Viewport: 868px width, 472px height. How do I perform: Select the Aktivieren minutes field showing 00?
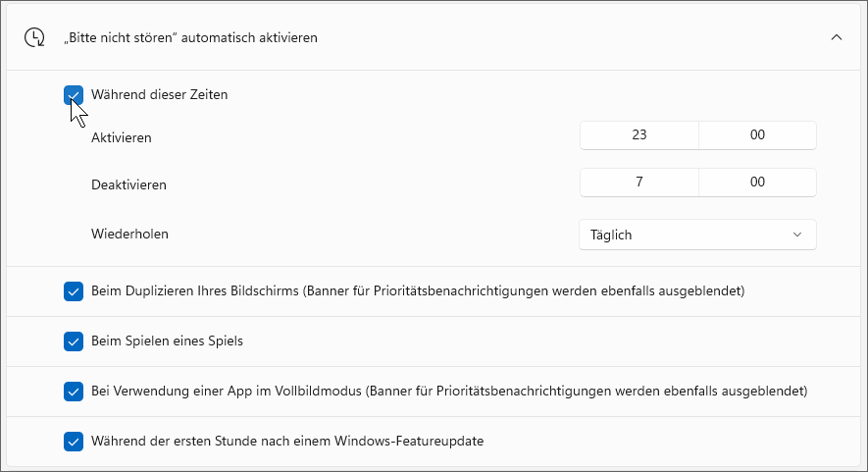757,135
